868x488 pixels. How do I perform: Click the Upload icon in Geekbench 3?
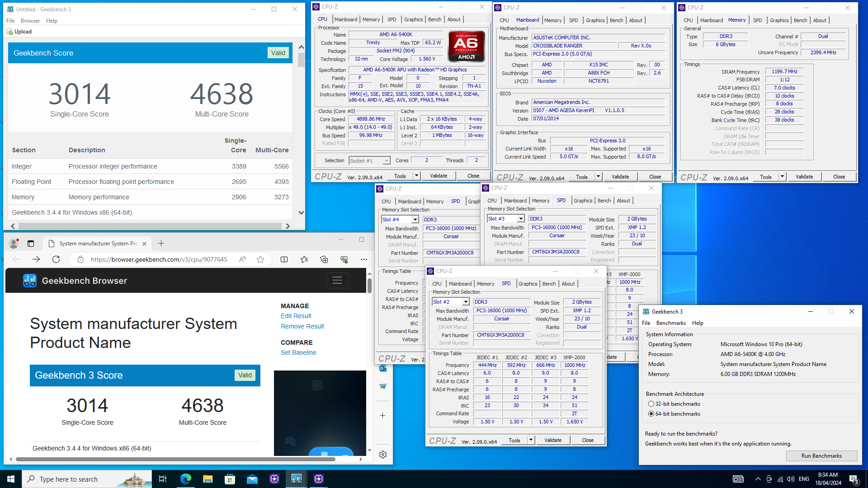(9, 32)
